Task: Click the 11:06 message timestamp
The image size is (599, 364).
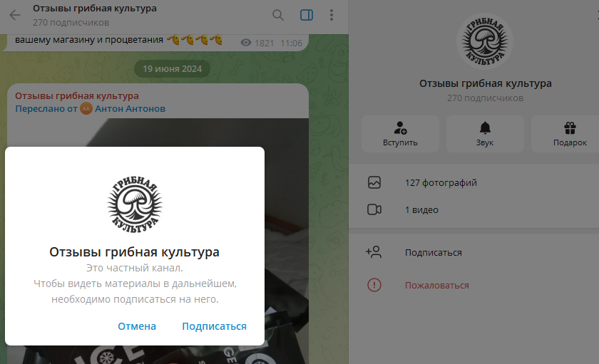Action: click(292, 43)
